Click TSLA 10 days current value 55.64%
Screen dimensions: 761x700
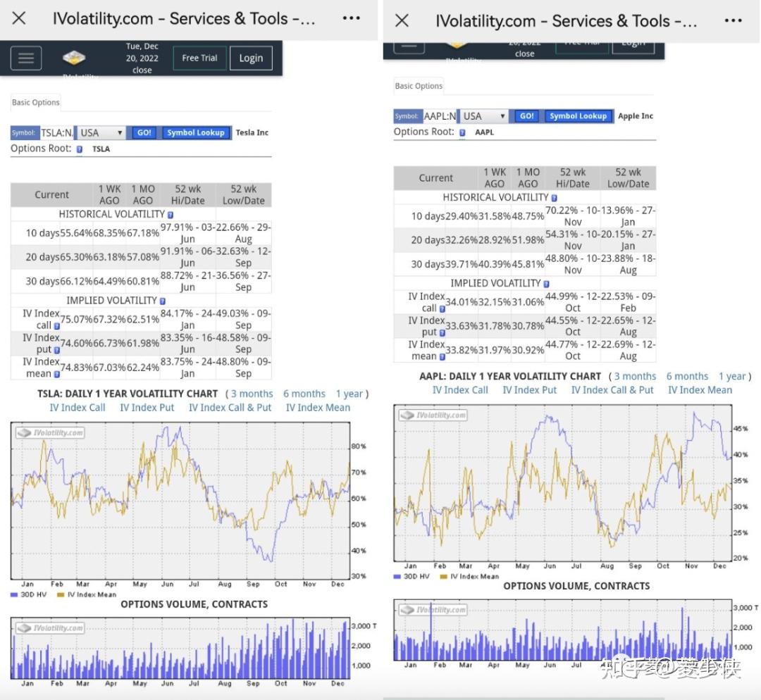(76, 233)
